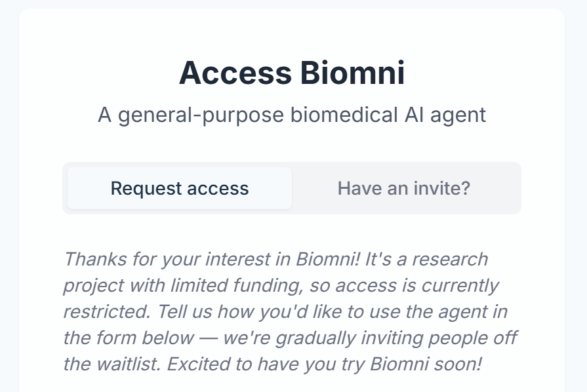This screenshot has width=587, height=392.
Task: Click the phrase the form below
Action: (x=129, y=338)
